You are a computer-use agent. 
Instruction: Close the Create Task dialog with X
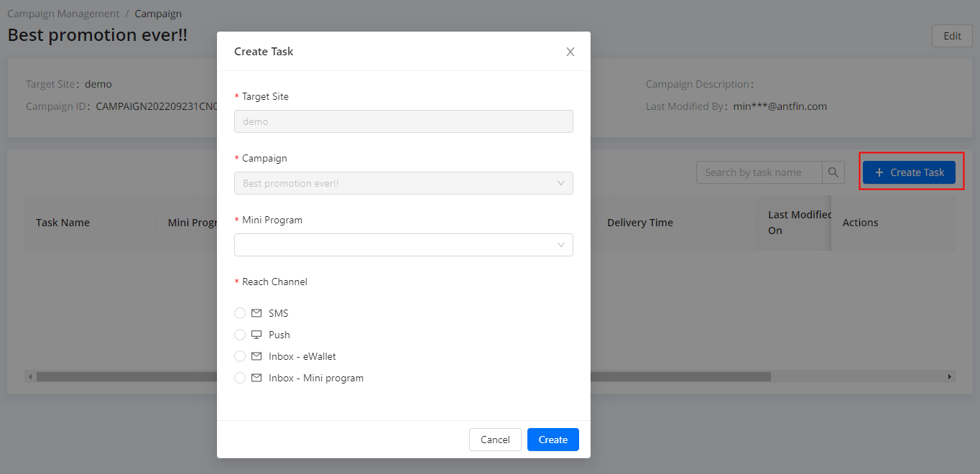point(570,52)
